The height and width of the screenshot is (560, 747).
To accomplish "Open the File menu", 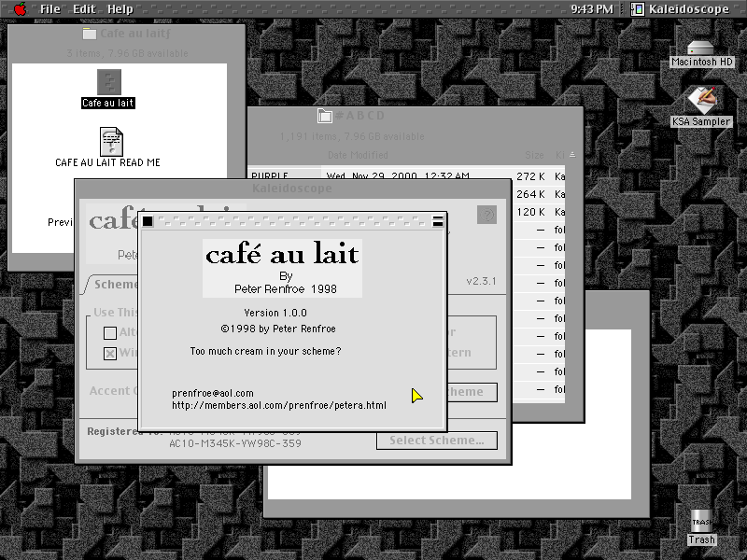I will pos(50,9).
